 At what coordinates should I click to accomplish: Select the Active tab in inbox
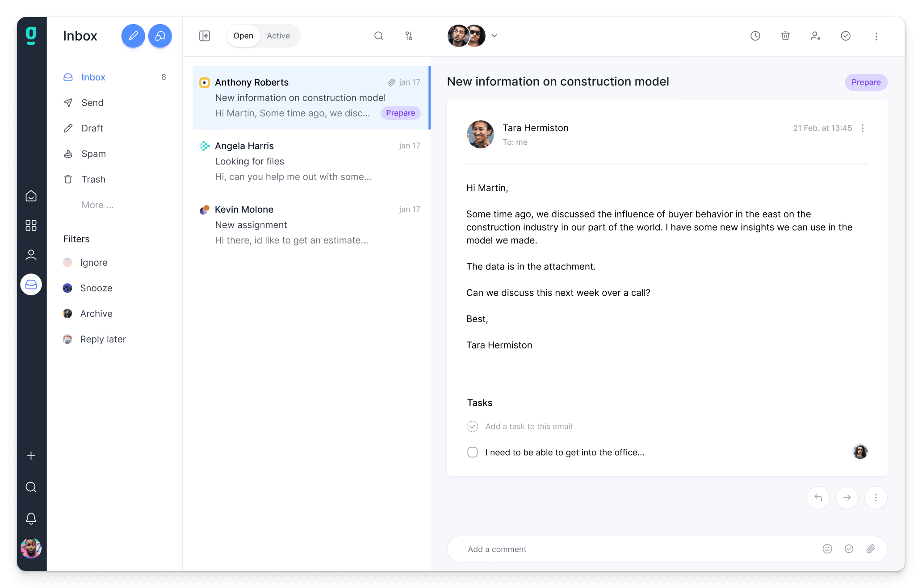[x=277, y=36]
